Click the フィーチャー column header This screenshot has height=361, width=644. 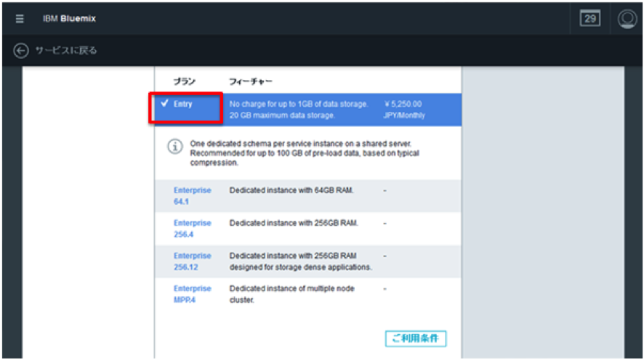pos(251,81)
